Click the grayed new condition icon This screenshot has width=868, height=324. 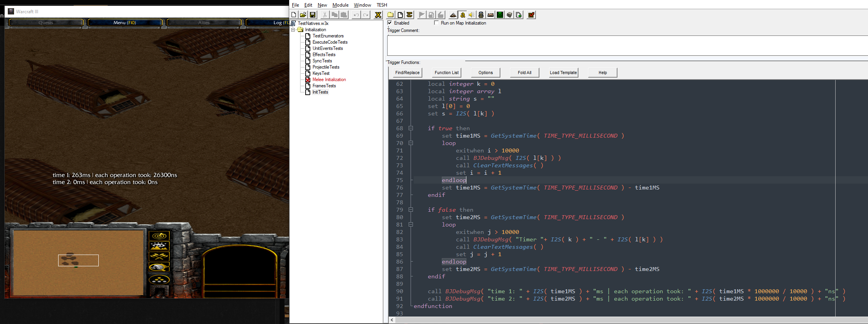point(431,15)
